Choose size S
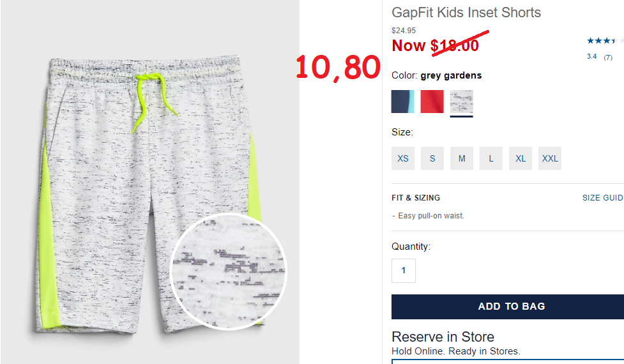Viewport: 624px width, 364px height. coord(432,158)
